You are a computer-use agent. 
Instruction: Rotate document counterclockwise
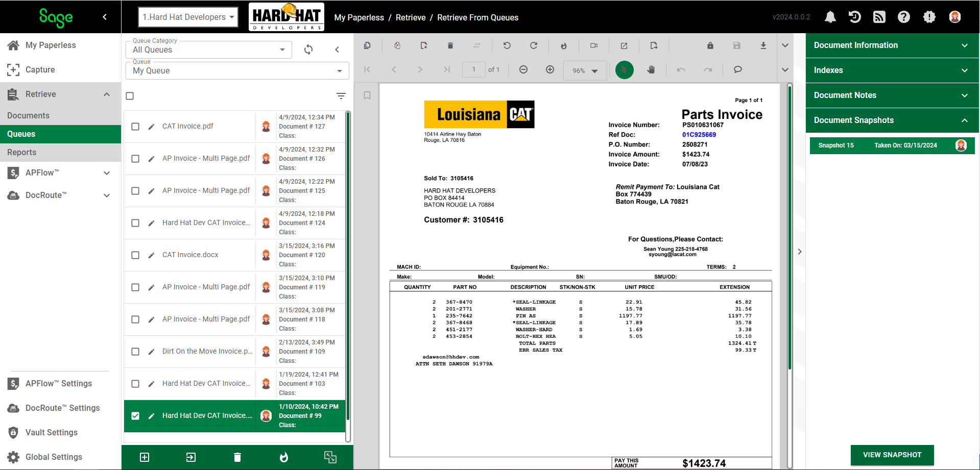pos(507,45)
